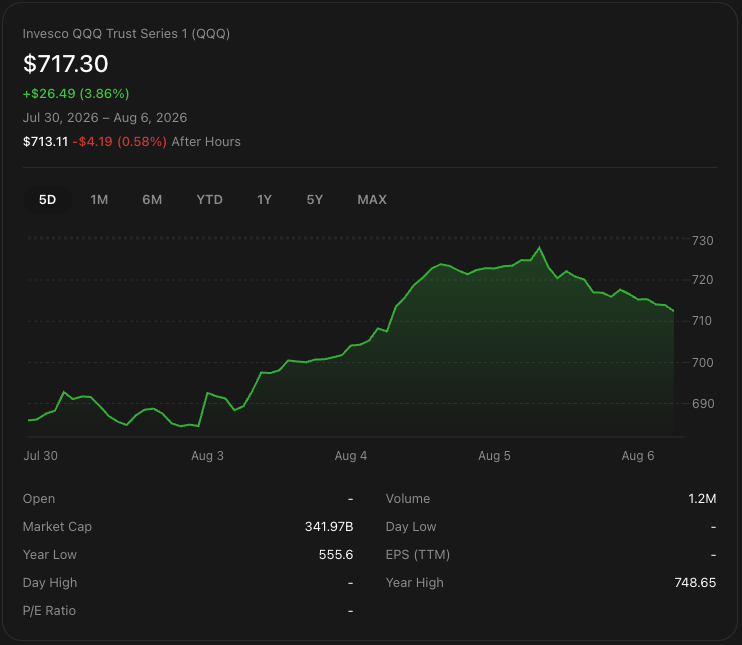Click the Year Low value 555.6
Image resolution: width=742 pixels, height=645 pixels.
pyautogui.click(x=336, y=555)
